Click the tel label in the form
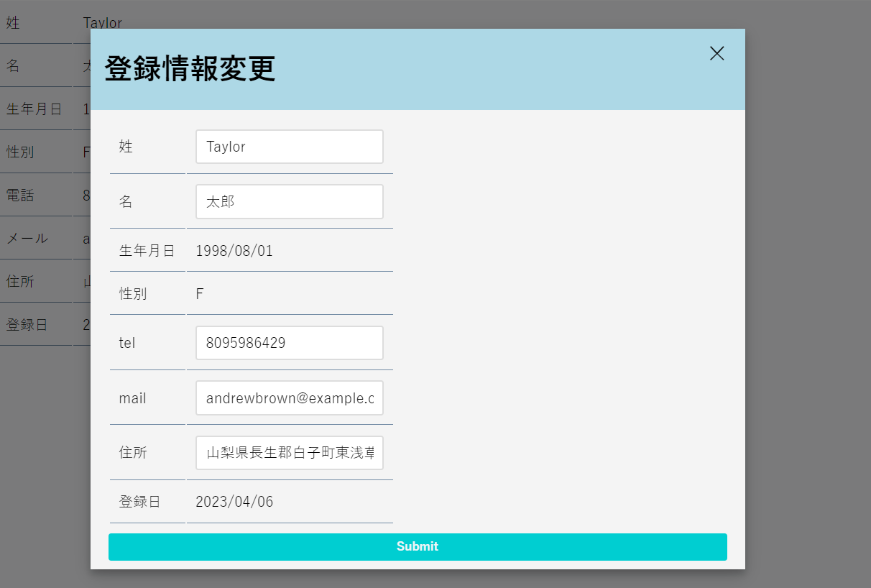Screen dimensions: 871x588 (127, 343)
